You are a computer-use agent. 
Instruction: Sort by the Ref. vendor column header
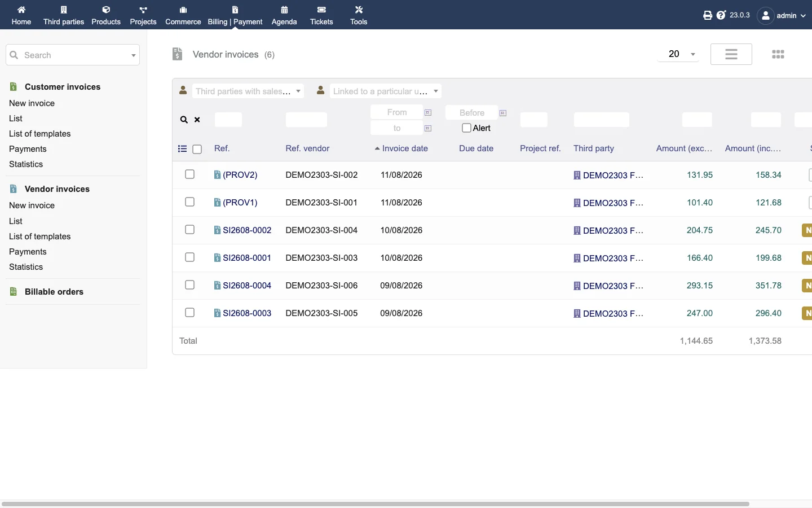(307, 148)
